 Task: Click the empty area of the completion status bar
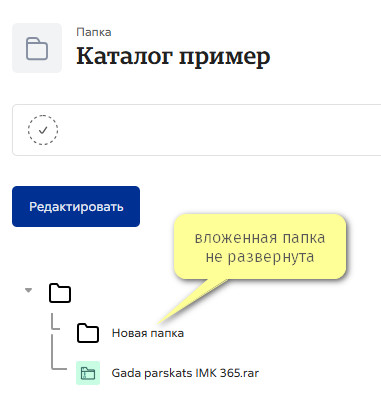tap(217, 130)
